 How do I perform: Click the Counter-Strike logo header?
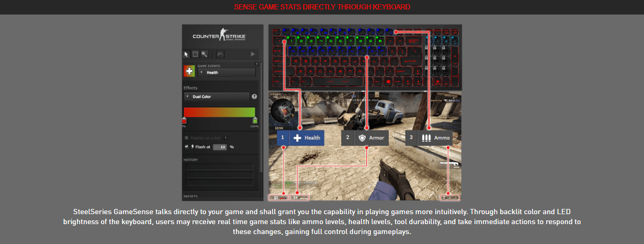point(219,36)
